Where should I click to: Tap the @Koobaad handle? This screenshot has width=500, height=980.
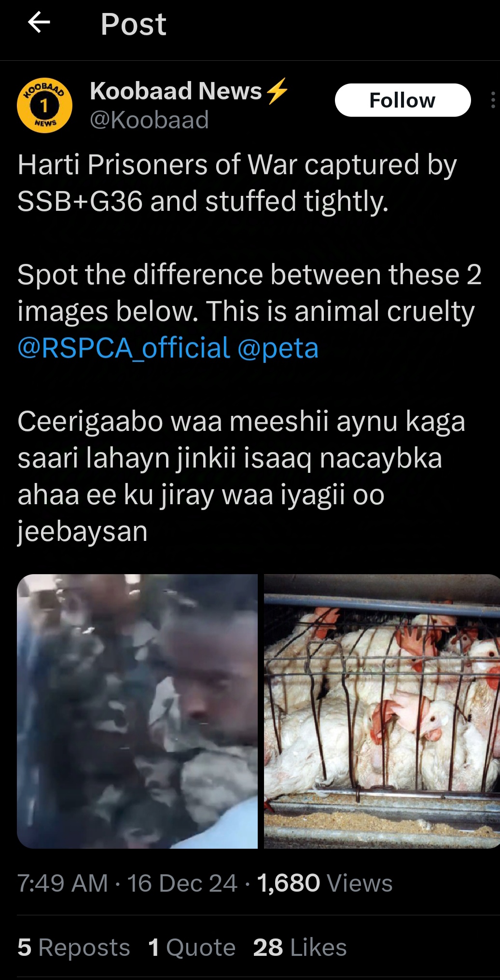pyautogui.click(x=149, y=120)
